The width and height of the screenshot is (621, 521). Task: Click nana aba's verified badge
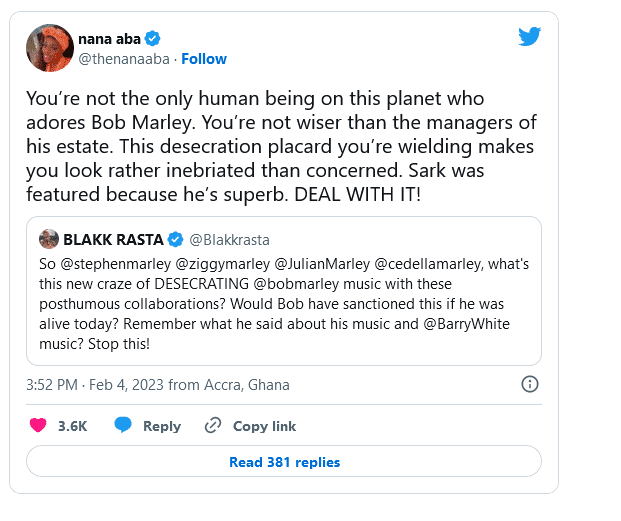point(153,38)
